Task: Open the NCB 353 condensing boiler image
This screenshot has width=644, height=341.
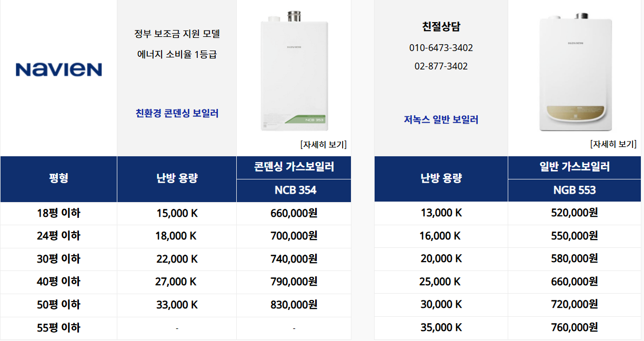Action: coord(294,71)
